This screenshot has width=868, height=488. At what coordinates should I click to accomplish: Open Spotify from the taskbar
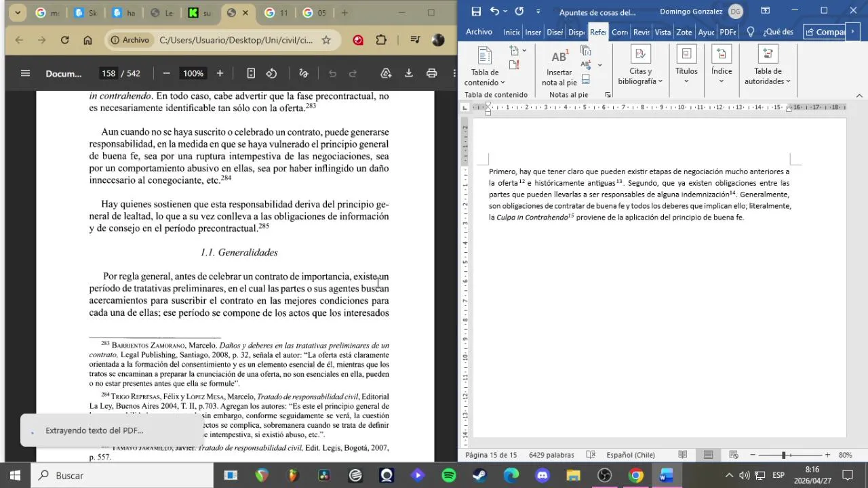[449, 475]
